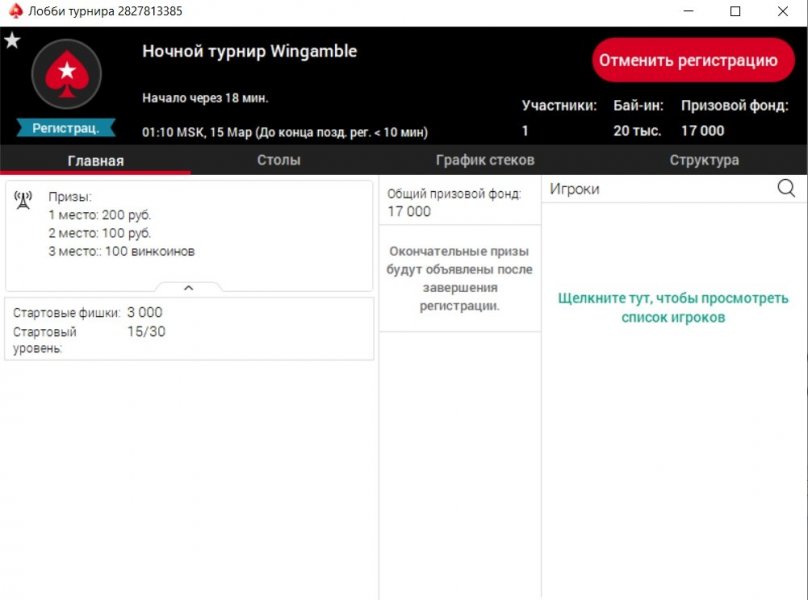Click the magnifier search icon
The image size is (808, 600).
(x=786, y=188)
